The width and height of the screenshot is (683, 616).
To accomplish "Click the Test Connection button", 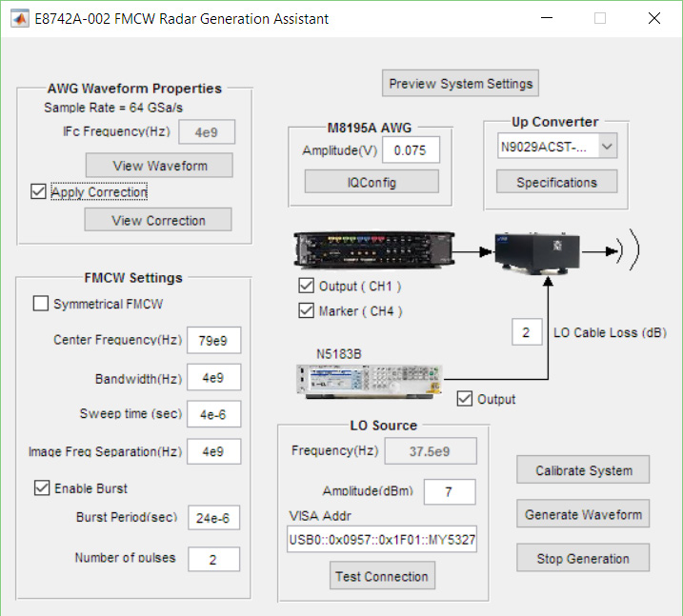I will click(x=382, y=576).
